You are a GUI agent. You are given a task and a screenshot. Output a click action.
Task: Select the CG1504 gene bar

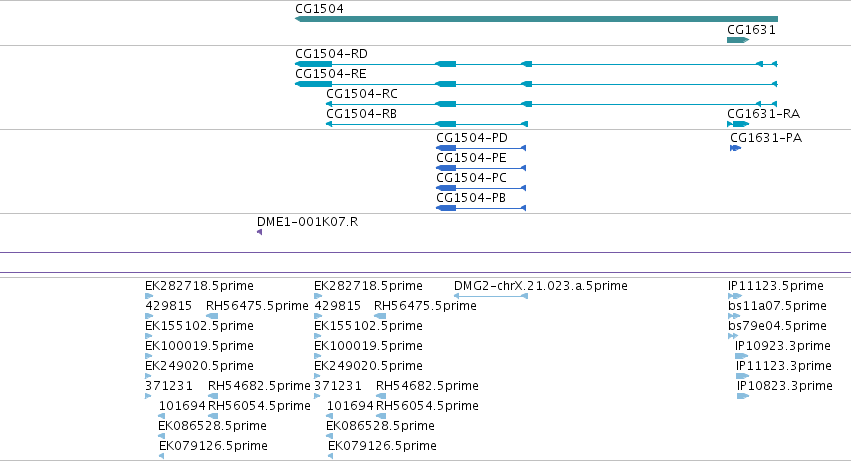pyautogui.click(x=536, y=19)
